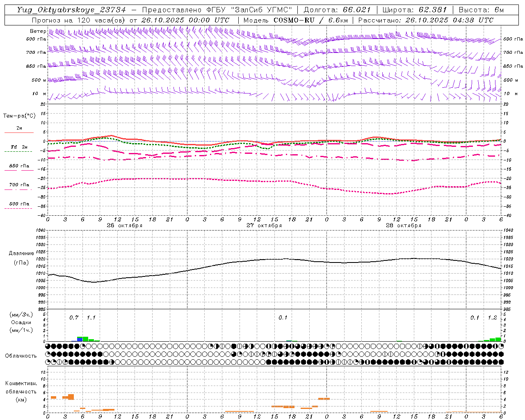Click the forecast line Прогноз на 120 часа(ов)
The height and width of the screenshot is (420, 525).
click(79, 20)
